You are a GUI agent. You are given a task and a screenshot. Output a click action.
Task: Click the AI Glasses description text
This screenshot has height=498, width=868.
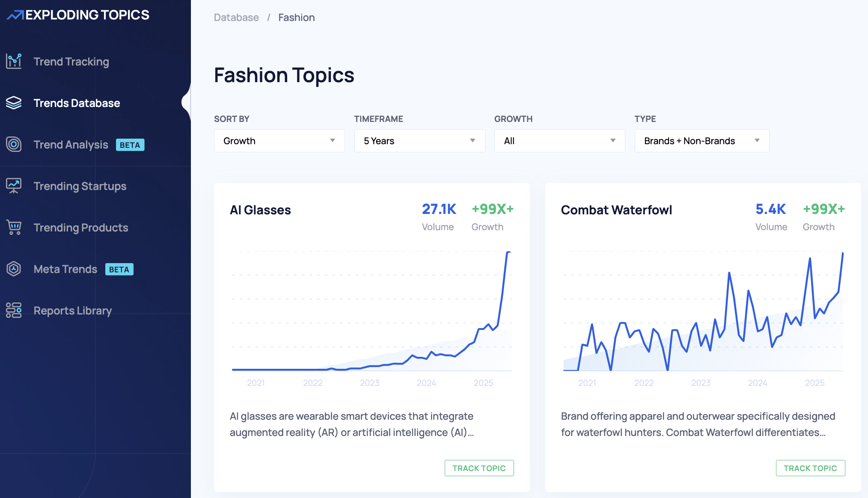tap(352, 424)
